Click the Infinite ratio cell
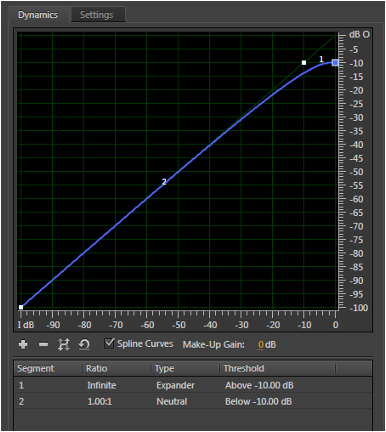386x432 pixels. tap(102, 385)
